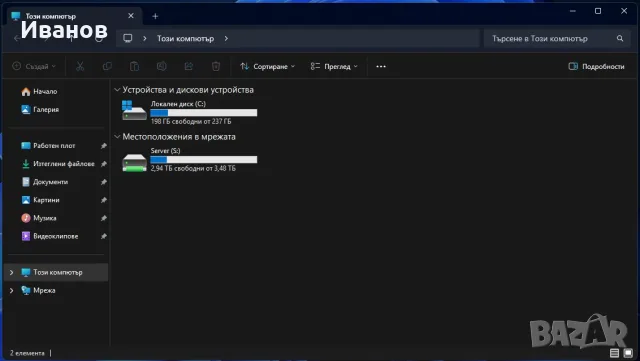Click chevron after Този компютър in address bar
This screenshot has height=361, width=640.
(x=226, y=38)
